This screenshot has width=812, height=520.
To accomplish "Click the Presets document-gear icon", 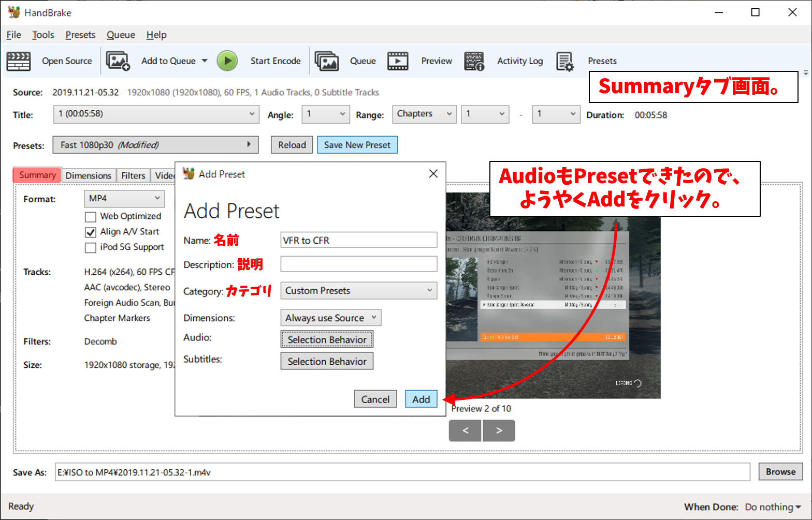I will (565, 61).
